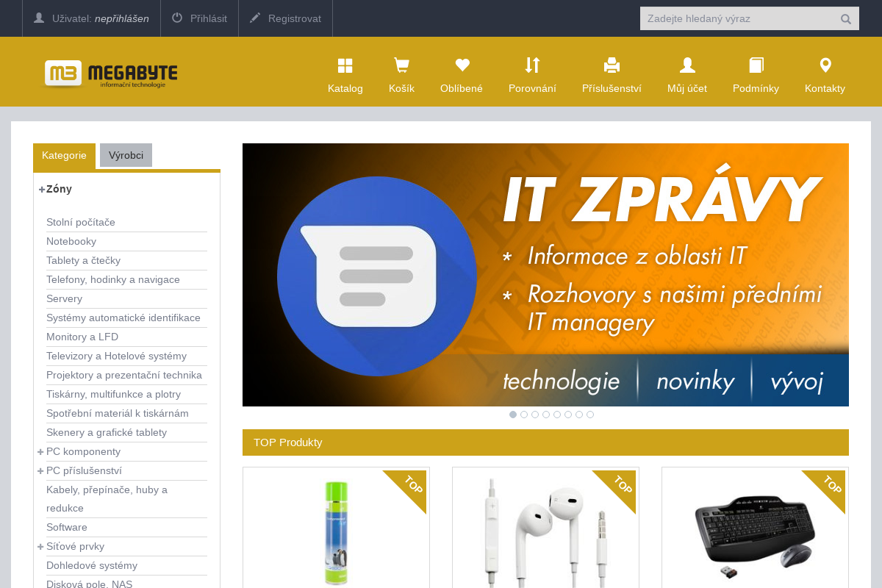This screenshot has height=588, width=882.
Task: Open Můj účet user icon
Action: [686, 65]
